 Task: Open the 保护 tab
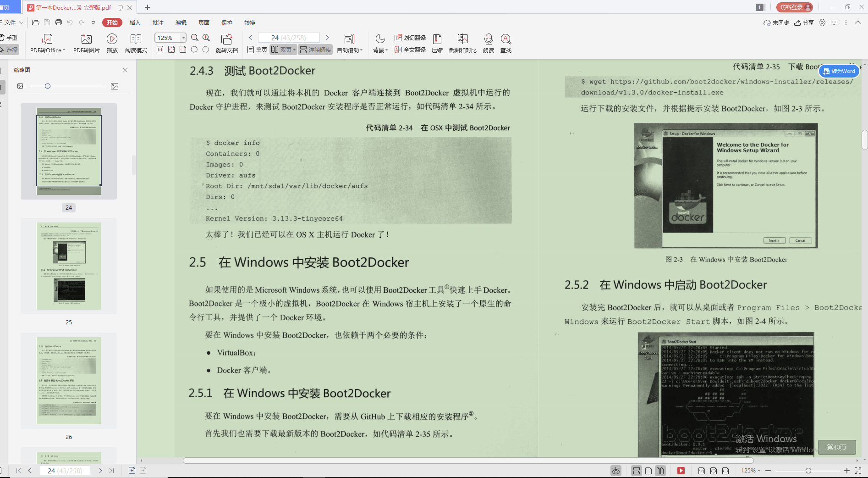(227, 22)
